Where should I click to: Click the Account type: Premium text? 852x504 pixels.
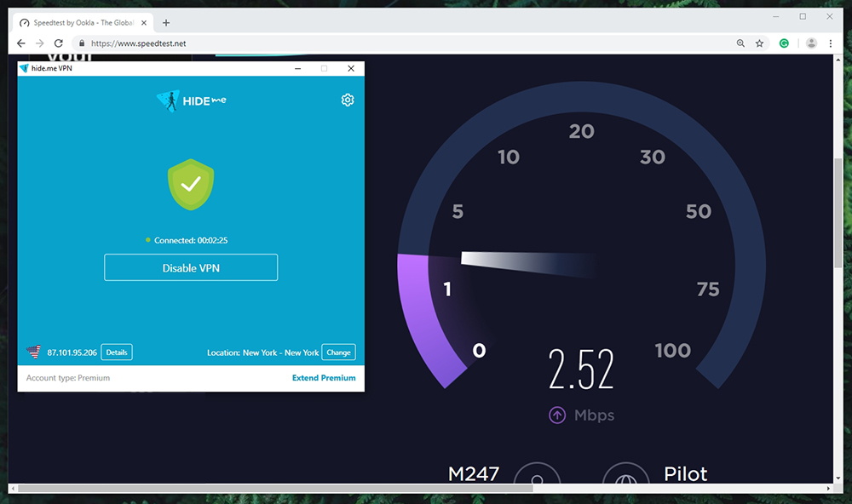pos(68,378)
